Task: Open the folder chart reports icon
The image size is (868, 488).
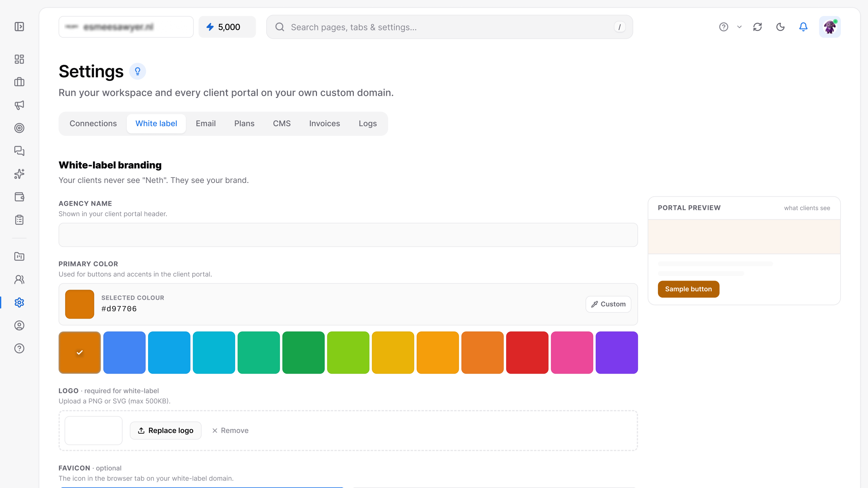Action: (x=20, y=257)
